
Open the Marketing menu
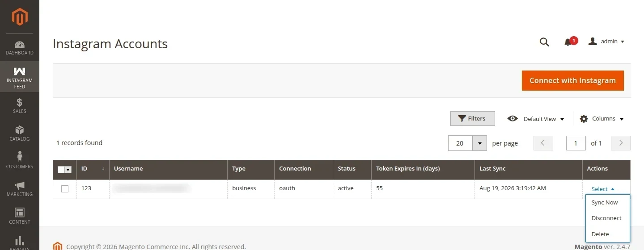tap(20, 189)
